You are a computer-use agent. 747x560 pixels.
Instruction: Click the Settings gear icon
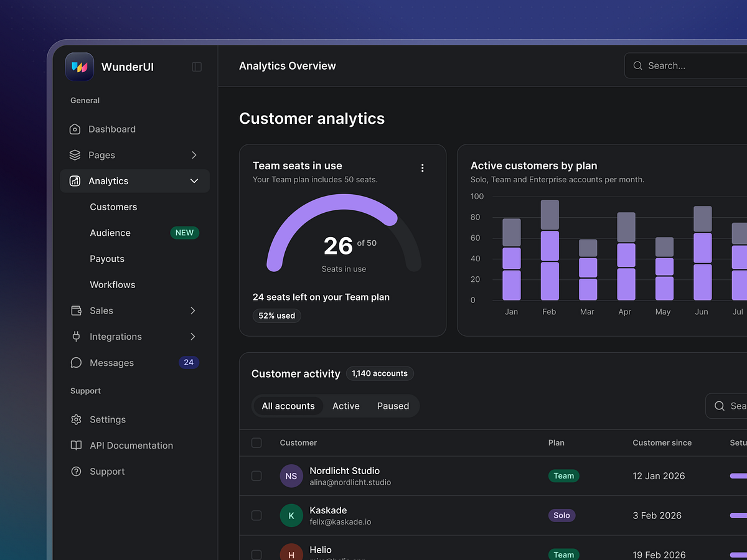click(x=76, y=419)
